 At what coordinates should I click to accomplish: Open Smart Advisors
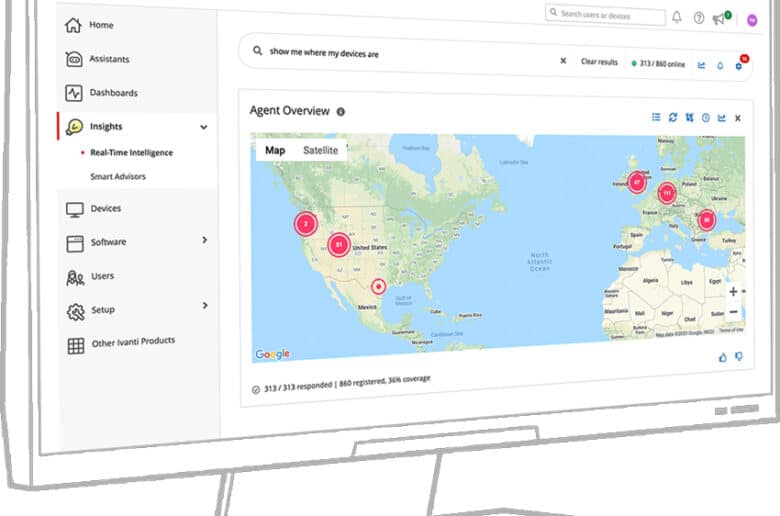[x=118, y=176]
